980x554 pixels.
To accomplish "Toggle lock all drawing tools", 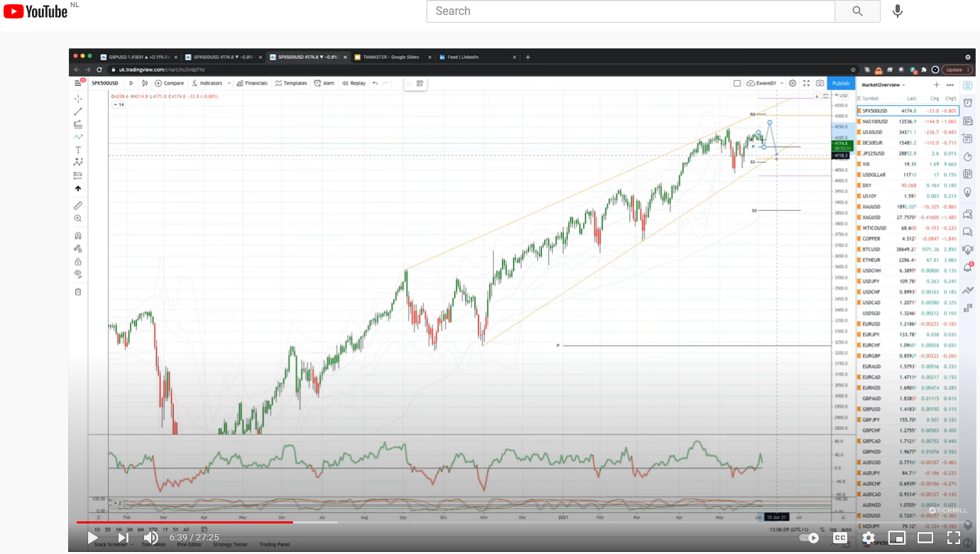I will (x=78, y=261).
